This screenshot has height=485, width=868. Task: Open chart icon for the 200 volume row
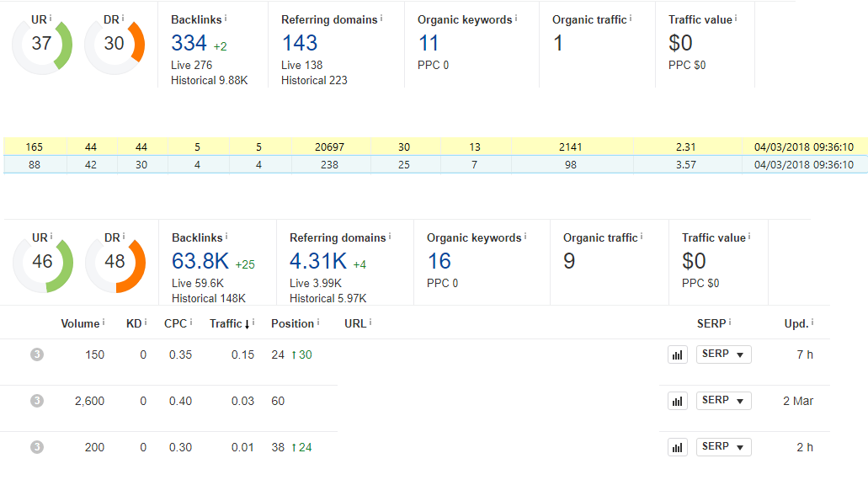click(678, 447)
